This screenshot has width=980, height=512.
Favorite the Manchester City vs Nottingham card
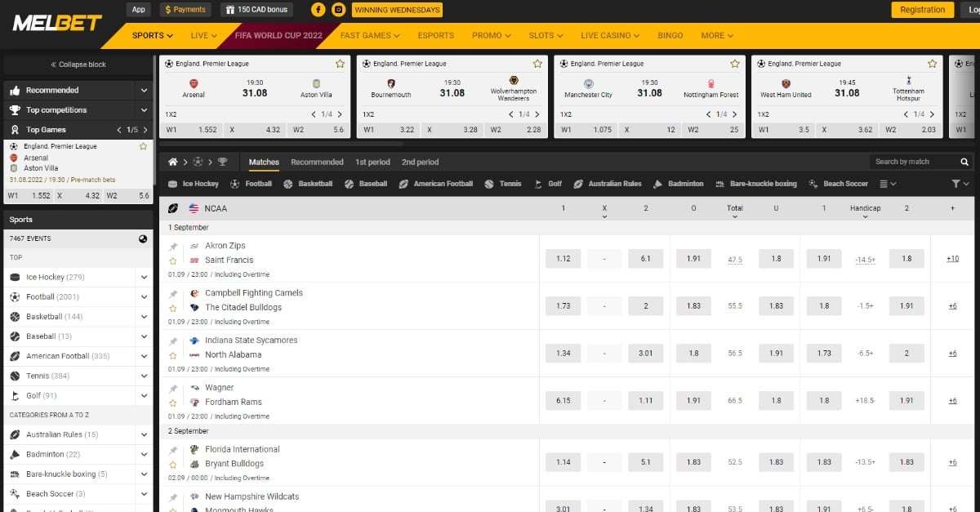point(735,63)
